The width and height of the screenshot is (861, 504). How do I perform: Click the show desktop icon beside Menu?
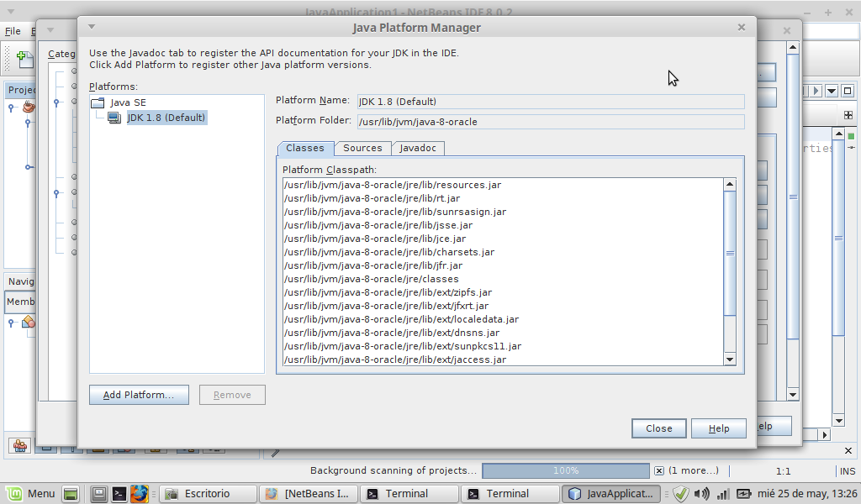tap(71, 494)
